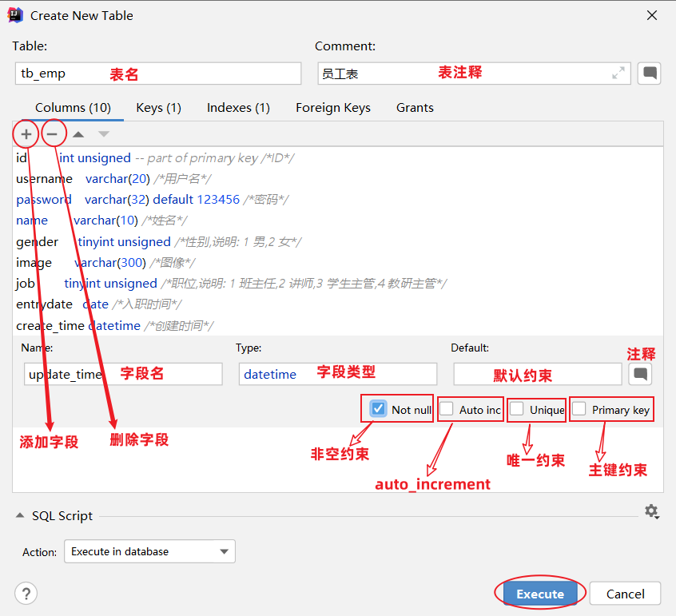Check the Primary key checkbox
676x616 pixels.
(x=579, y=409)
